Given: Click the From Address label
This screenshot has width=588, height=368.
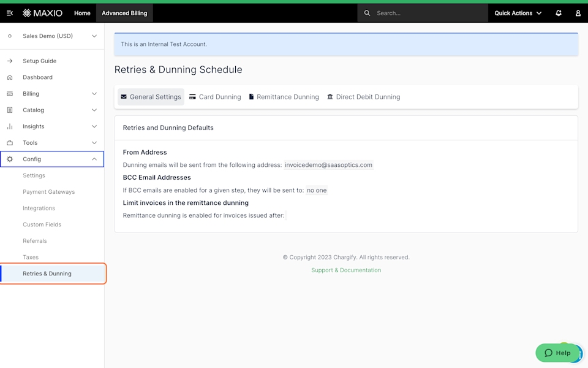Looking at the screenshot, I should click(x=145, y=152).
